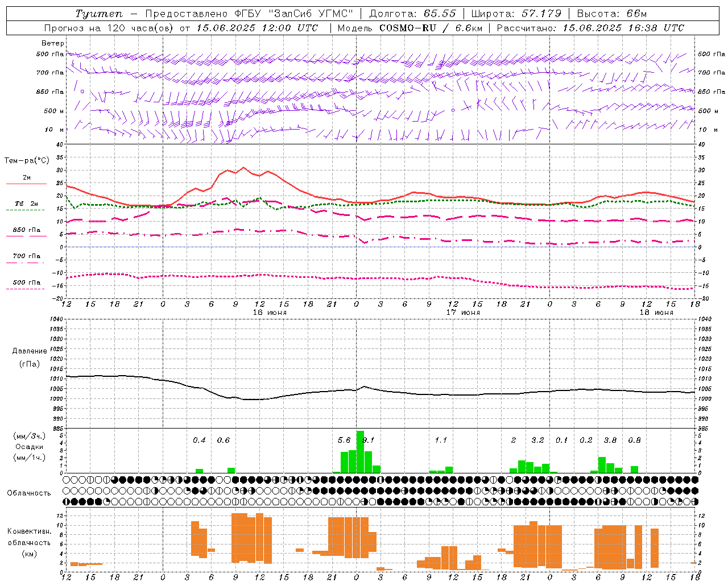Image resolution: width=728 pixels, height=582 pixels.
Task: Select the model name 'COSMO-RU / 6.6км'
Action: pyautogui.click(x=431, y=28)
